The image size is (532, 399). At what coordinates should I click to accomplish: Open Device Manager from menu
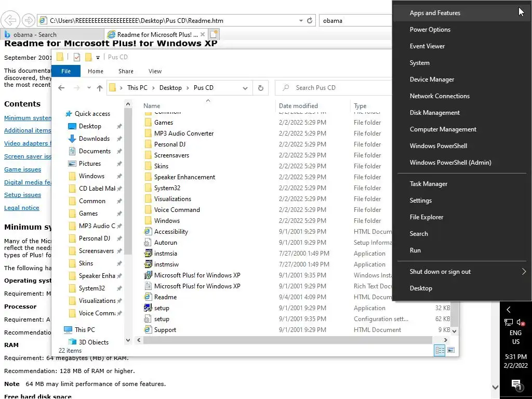(x=462, y=79)
